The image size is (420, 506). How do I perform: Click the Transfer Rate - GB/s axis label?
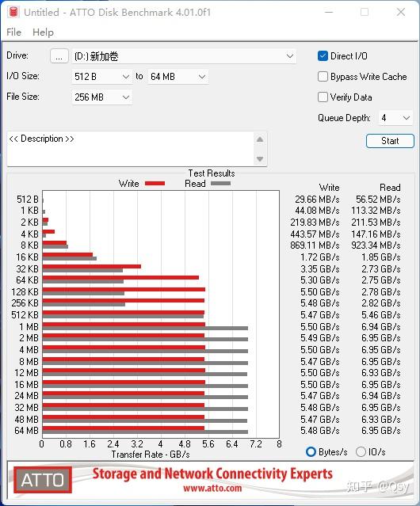click(x=151, y=455)
